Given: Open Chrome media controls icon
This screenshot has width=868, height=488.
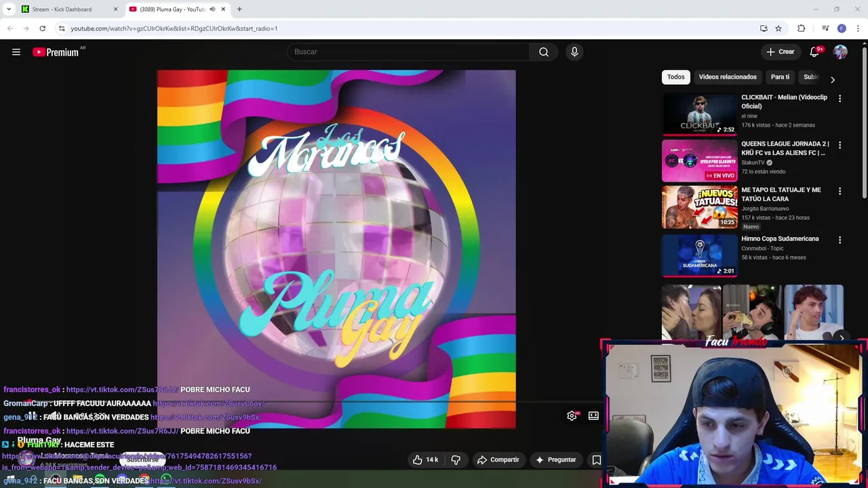Looking at the screenshot, I should click(x=825, y=28).
